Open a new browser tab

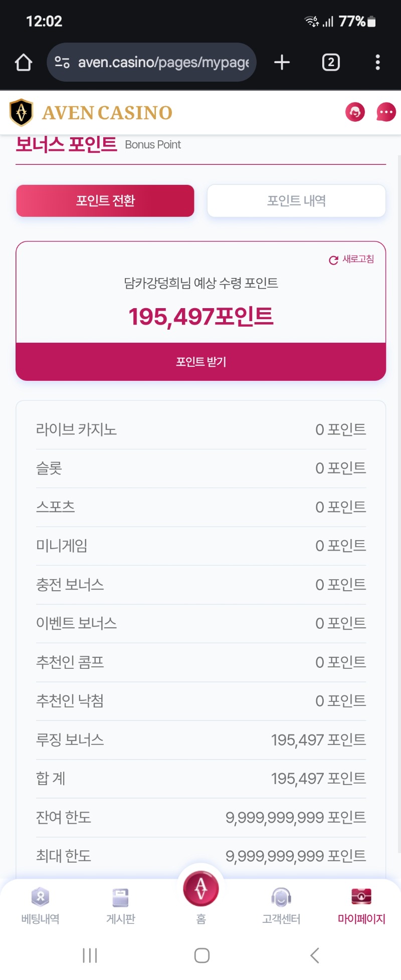pos(282,62)
